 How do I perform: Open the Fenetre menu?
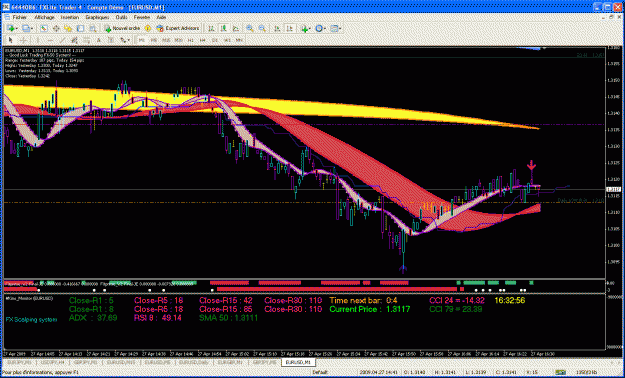142,18
